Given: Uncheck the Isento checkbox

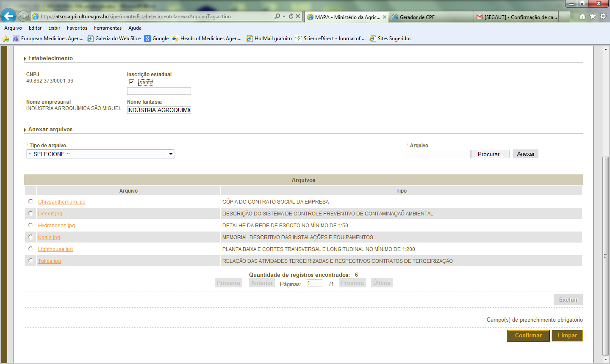Looking at the screenshot, I should pyautogui.click(x=131, y=82).
